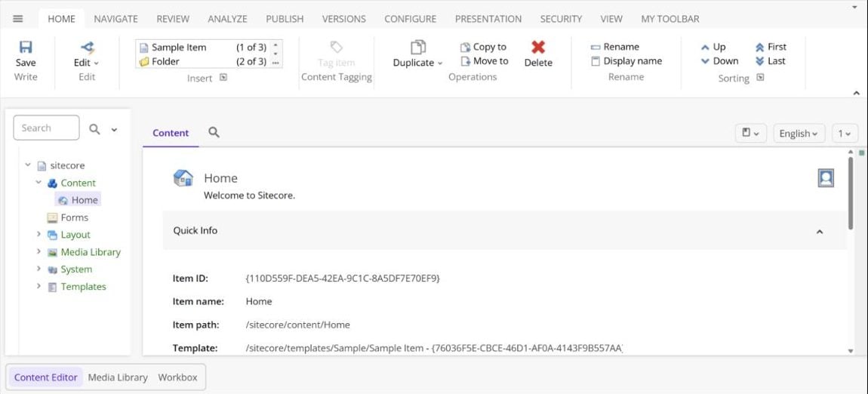Click the Move to icon
This screenshot has width=868, height=394.
point(466,61)
